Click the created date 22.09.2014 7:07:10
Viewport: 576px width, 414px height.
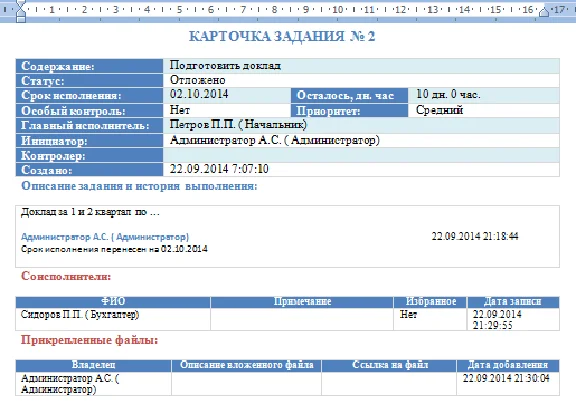coord(219,169)
